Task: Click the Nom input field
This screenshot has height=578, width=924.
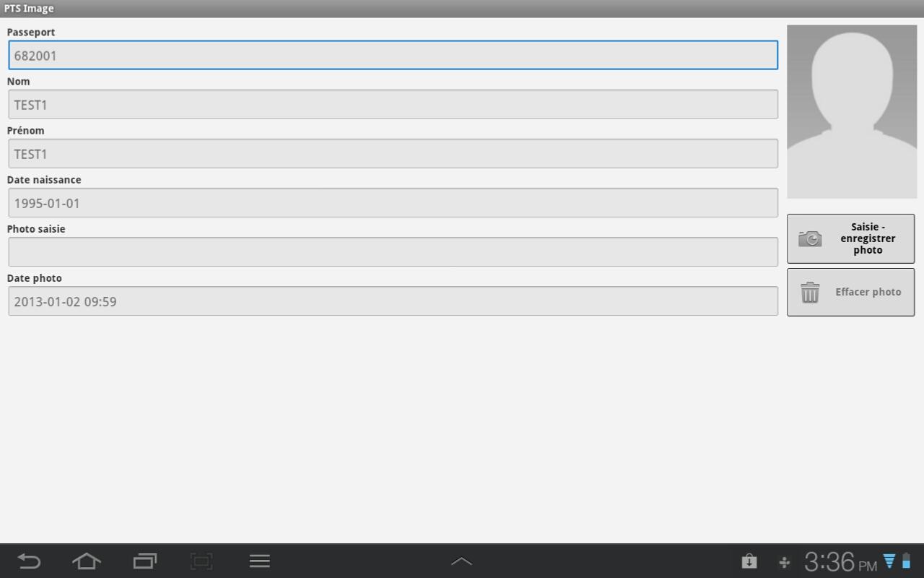Action: coord(393,105)
